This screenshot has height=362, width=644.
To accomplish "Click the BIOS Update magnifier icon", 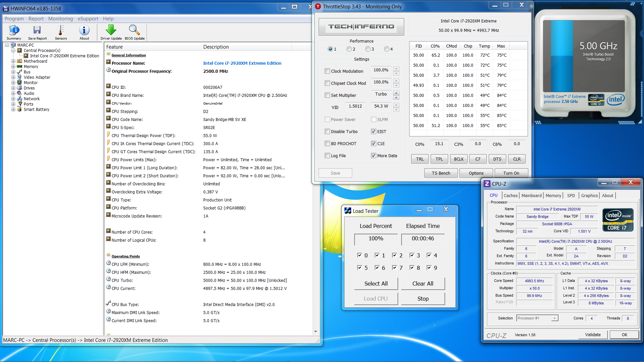I will pyautogui.click(x=135, y=32).
